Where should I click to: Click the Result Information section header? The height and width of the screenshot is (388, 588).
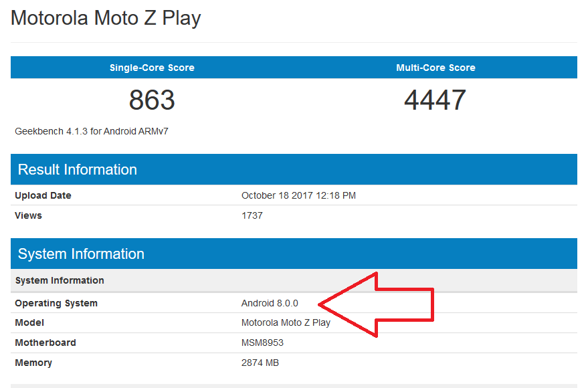pos(294,169)
